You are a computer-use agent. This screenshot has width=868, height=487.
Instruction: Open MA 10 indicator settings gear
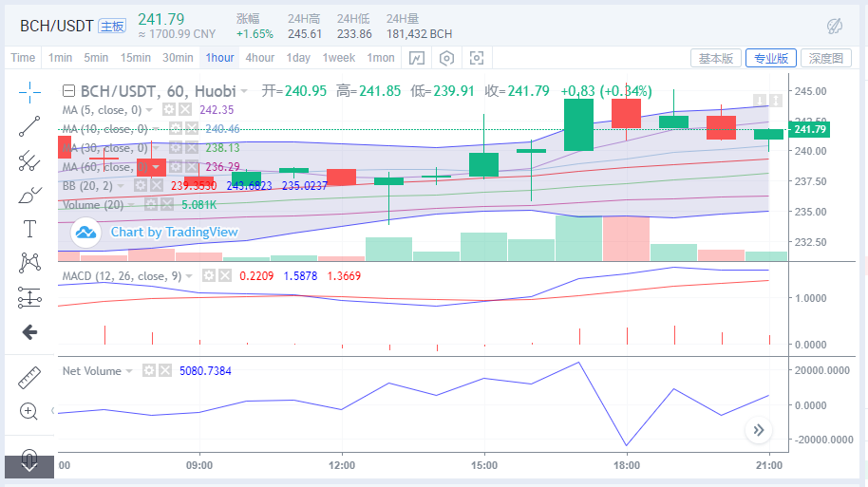[176, 129]
